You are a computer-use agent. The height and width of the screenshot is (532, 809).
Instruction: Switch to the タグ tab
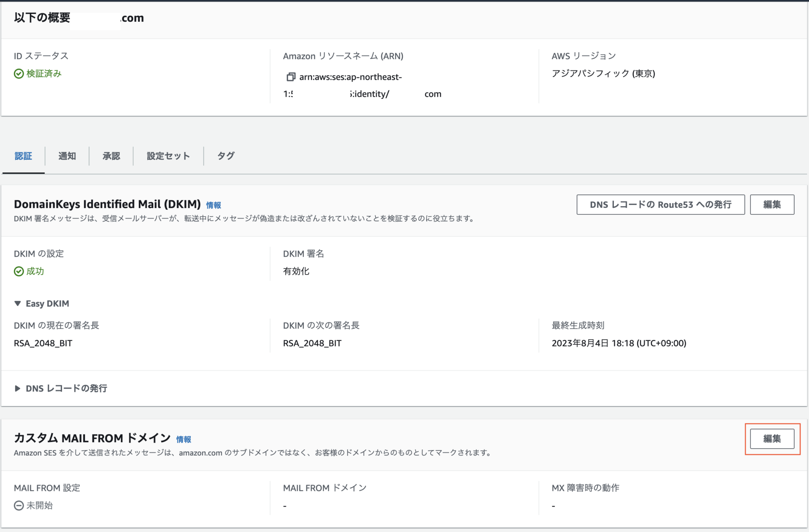click(x=226, y=156)
